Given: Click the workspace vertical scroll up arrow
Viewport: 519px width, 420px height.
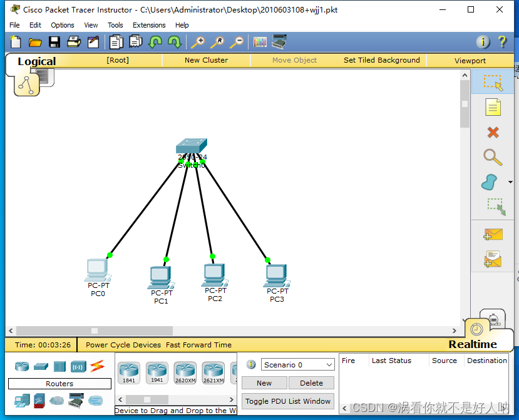Looking at the screenshot, I should coord(465,76).
